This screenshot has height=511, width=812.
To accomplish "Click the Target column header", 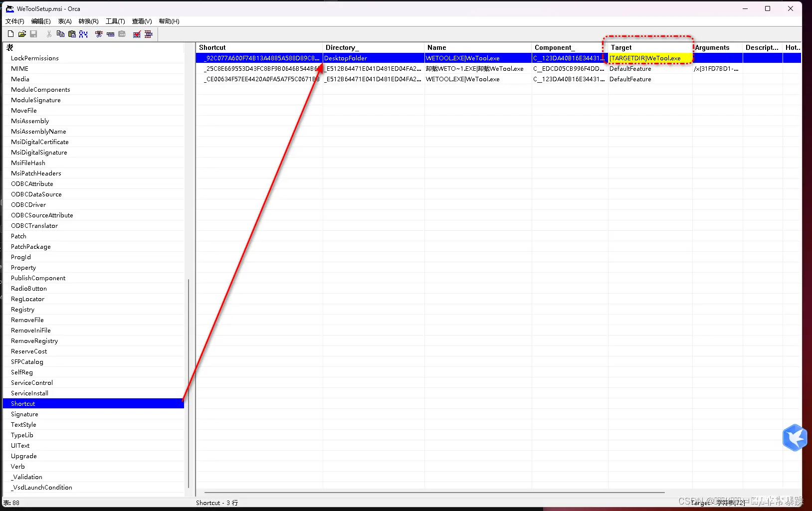I will coord(650,47).
